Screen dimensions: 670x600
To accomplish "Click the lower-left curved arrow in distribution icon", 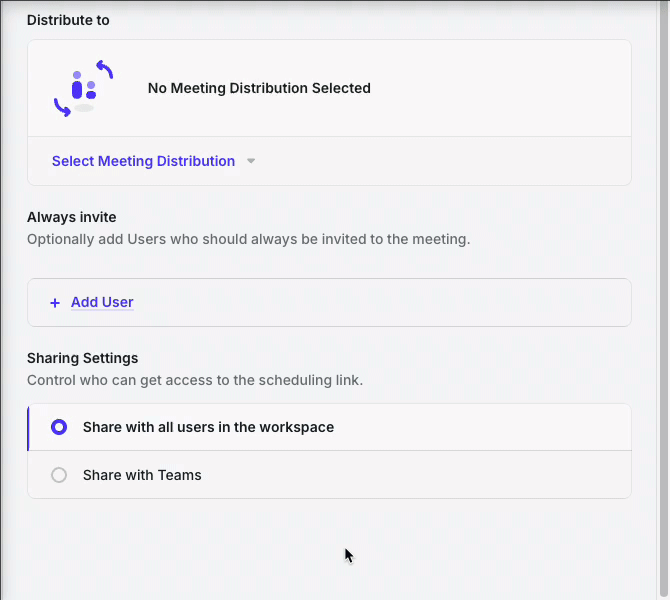I will (62, 107).
